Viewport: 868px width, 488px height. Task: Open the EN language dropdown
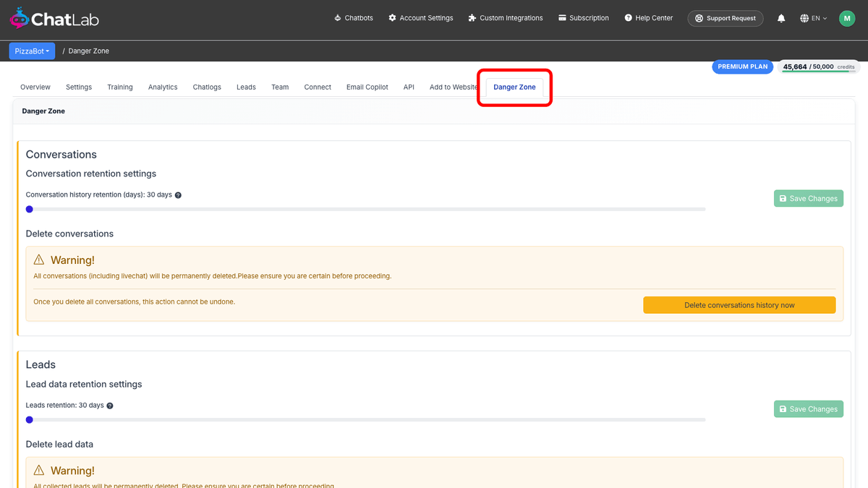[x=814, y=18]
